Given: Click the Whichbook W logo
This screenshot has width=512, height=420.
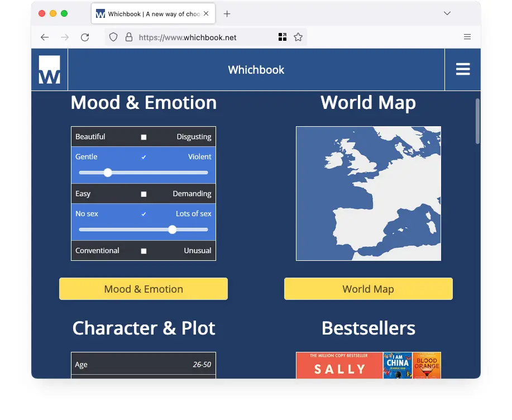Looking at the screenshot, I should point(49,70).
